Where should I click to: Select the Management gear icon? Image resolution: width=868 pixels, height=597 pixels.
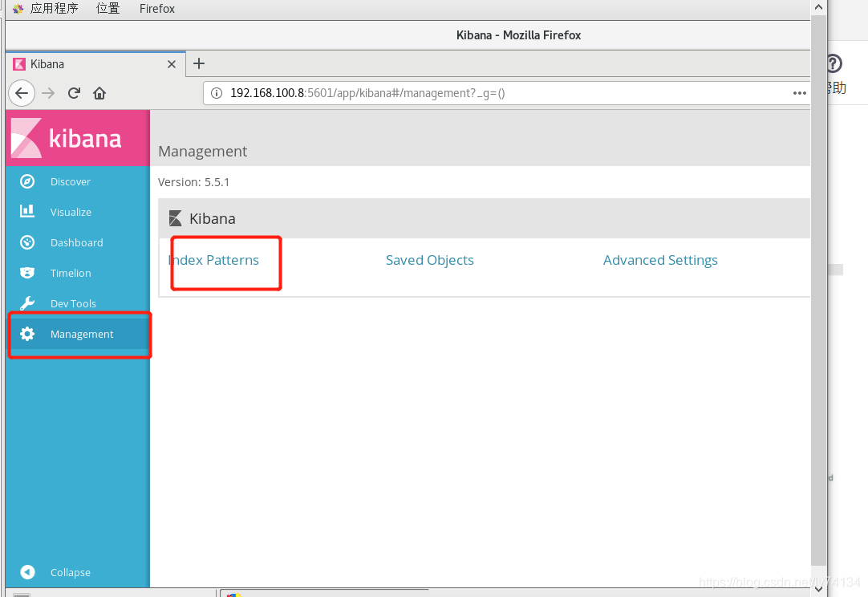tap(27, 334)
